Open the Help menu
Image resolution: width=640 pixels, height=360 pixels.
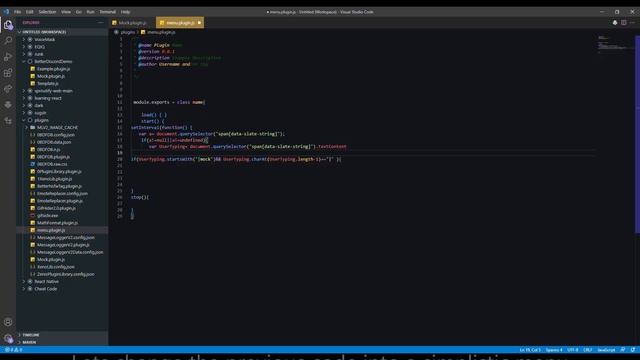point(126,12)
